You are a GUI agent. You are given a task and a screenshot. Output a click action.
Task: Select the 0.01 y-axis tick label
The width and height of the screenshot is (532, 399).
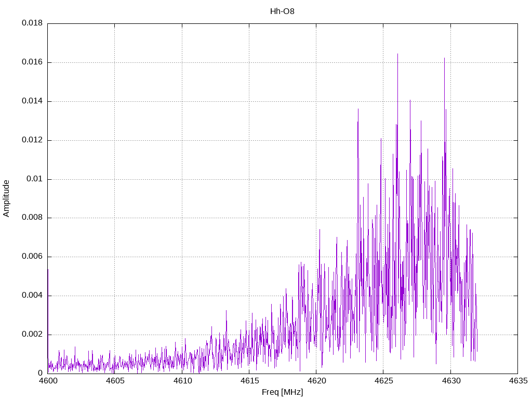coord(34,179)
